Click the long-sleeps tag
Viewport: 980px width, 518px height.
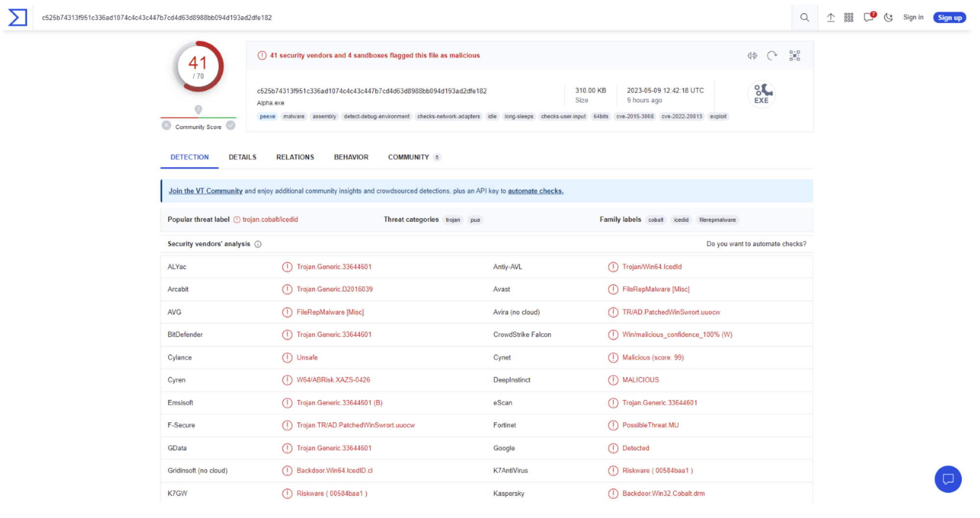coord(519,117)
